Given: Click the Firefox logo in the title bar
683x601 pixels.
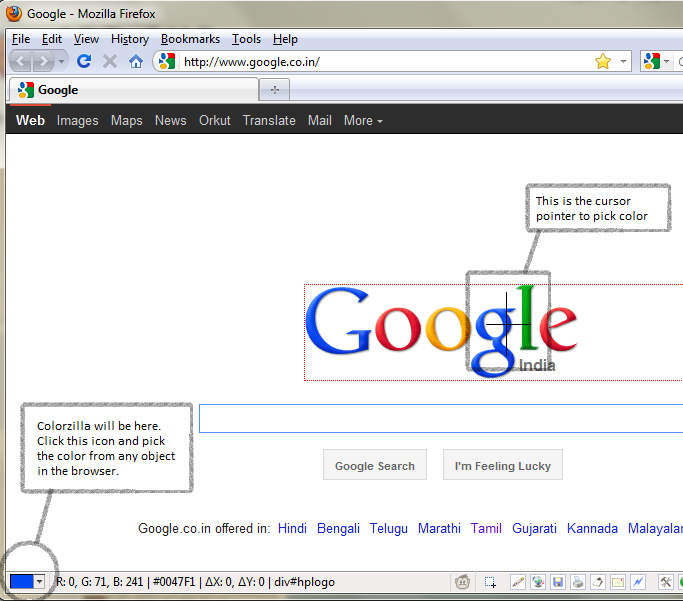Looking at the screenshot, I should pyautogui.click(x=14, y=14).
